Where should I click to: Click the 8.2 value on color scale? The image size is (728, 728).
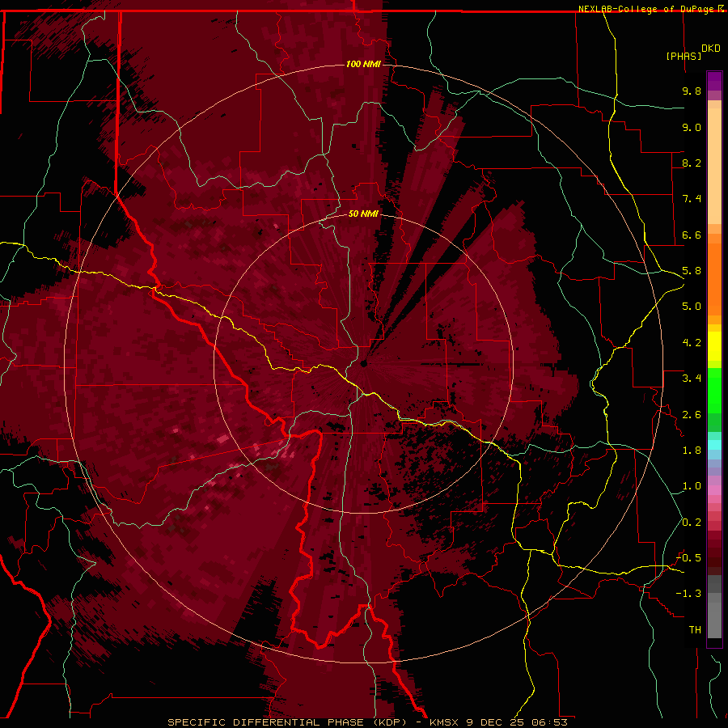coord(692,163)
